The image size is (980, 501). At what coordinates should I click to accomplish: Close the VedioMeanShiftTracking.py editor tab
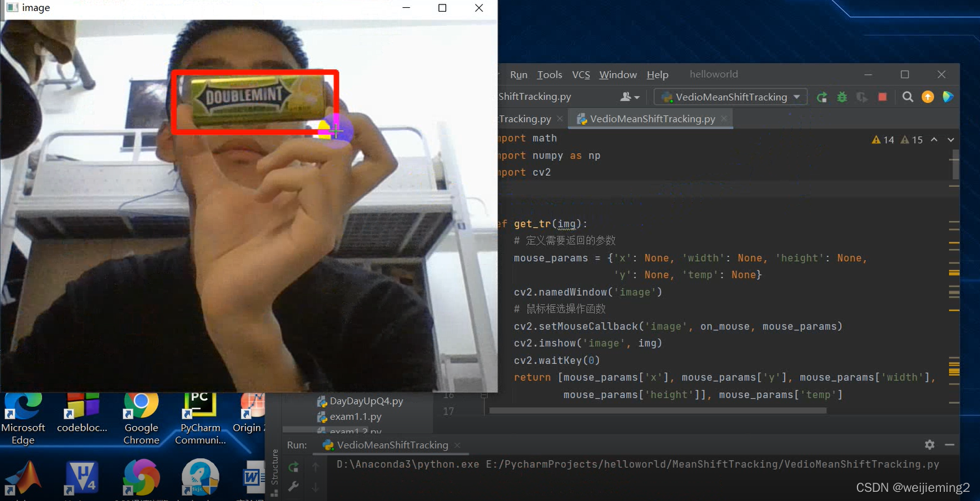click(724, 119)
